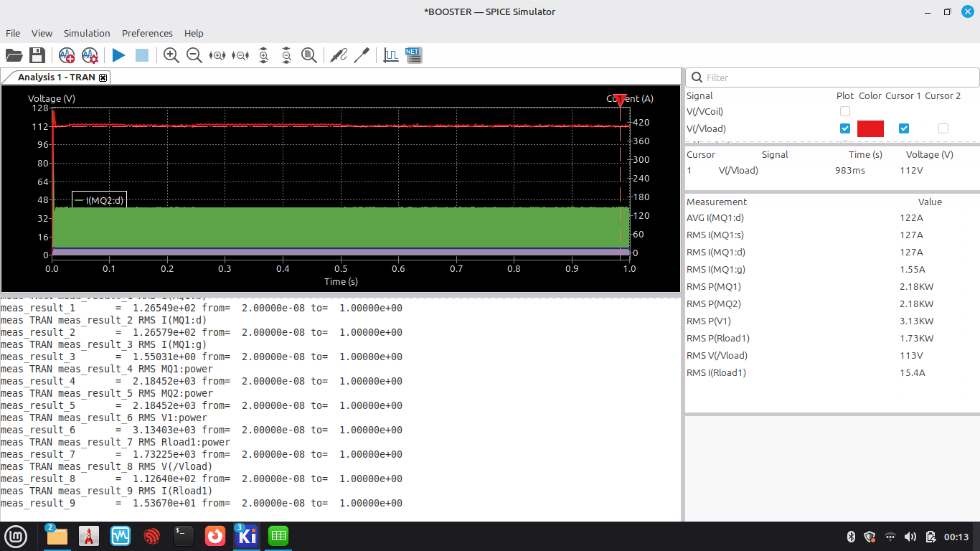This screenshot has height=551, width=980.
Task: Click the red V(/Vload) color swatch
Action: (x=870, y=128)
